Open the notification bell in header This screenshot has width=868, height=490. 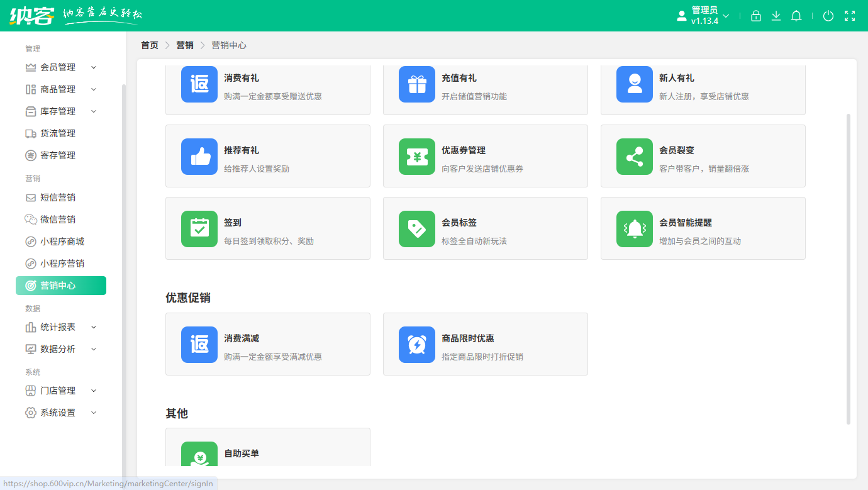(796, 16)
